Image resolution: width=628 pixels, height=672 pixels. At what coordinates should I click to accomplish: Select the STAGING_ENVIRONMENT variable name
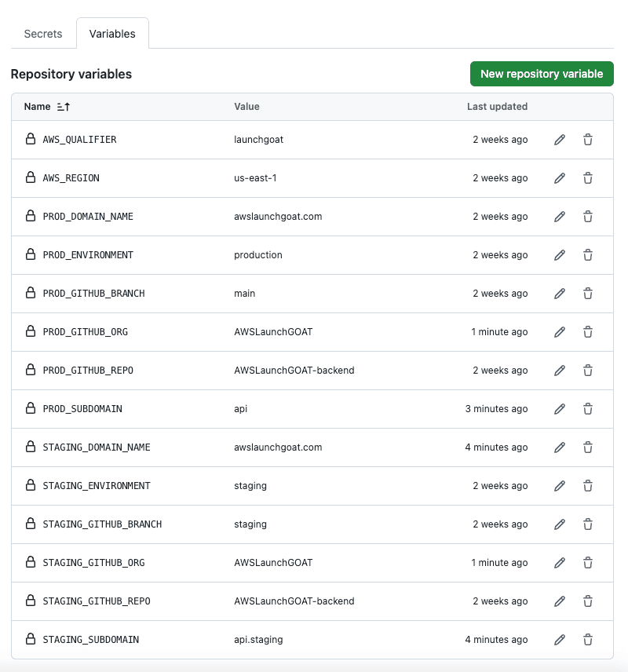click(x=97, y=486)
